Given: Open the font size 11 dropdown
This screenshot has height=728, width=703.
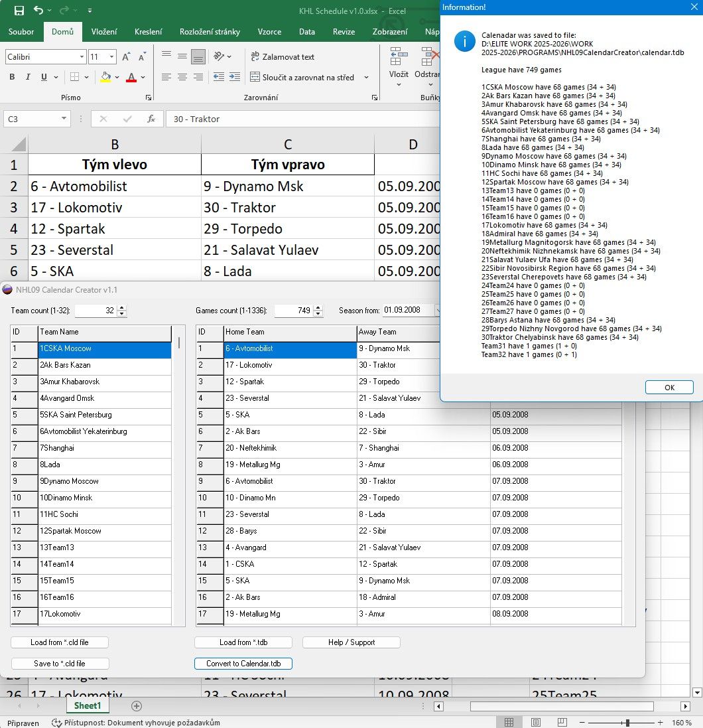Looking at the screenshot, I should [x=112, y=56].
